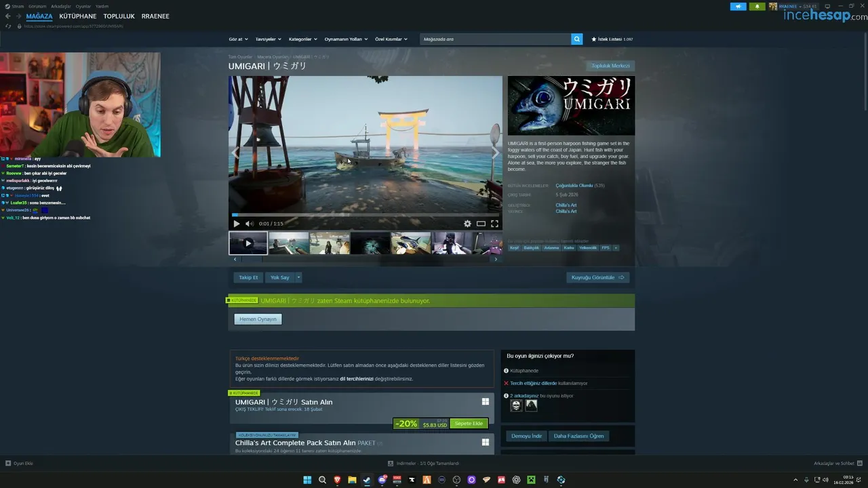Image resolution: width=868 pixels, height=488 pixels.
Task: Open Discord from taskbar
Action: pyautogui.click(x=382, y=480)
